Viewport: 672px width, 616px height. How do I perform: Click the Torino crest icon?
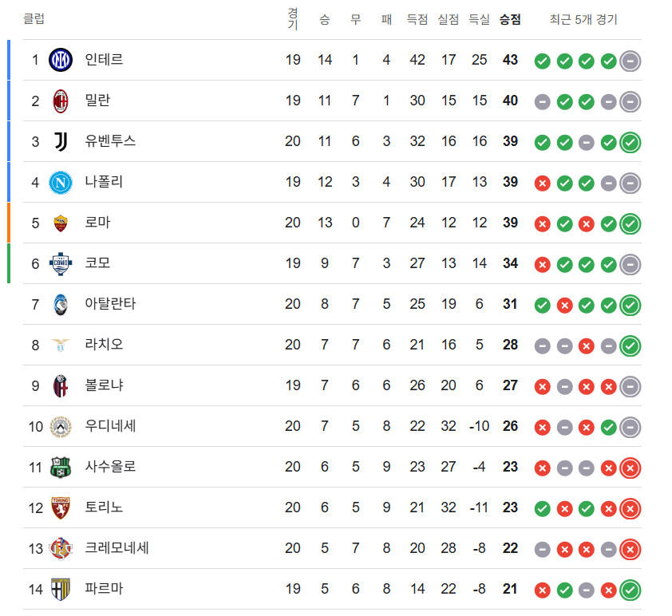click(61, 508)
